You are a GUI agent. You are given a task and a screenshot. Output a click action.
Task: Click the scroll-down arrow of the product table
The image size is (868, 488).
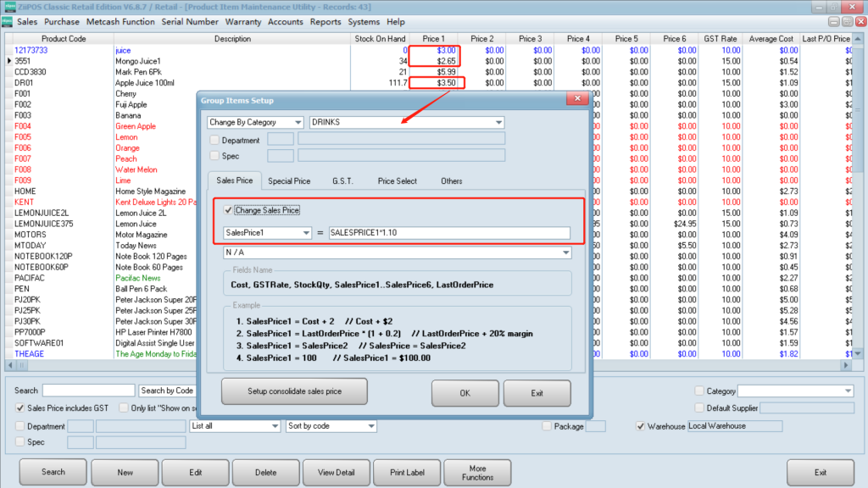click(x=857, y=353)
